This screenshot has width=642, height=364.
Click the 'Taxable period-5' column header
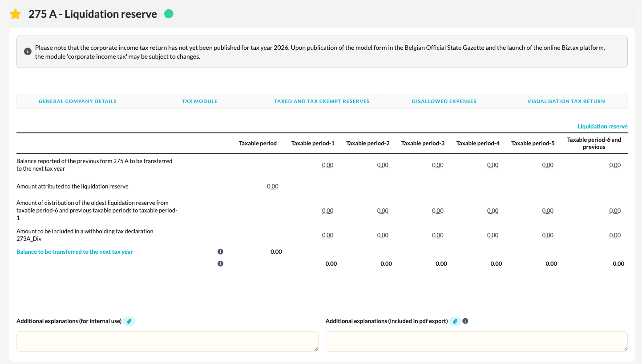(x=533, y=143)
